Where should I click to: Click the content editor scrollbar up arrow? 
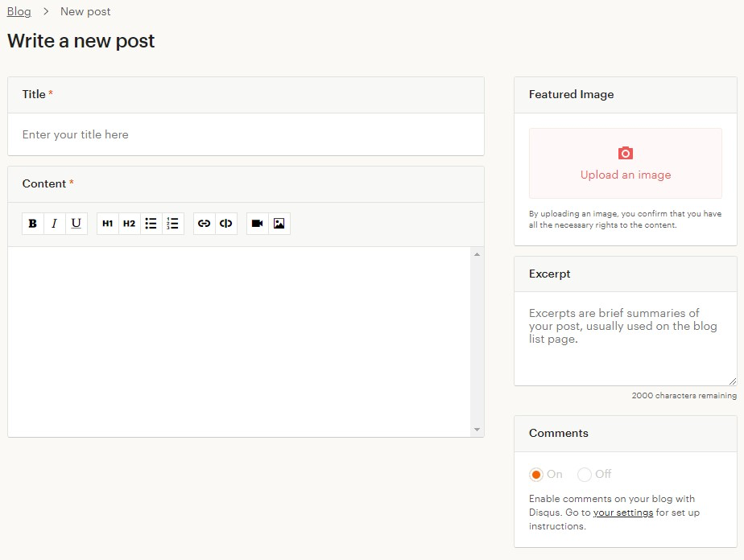477,254
